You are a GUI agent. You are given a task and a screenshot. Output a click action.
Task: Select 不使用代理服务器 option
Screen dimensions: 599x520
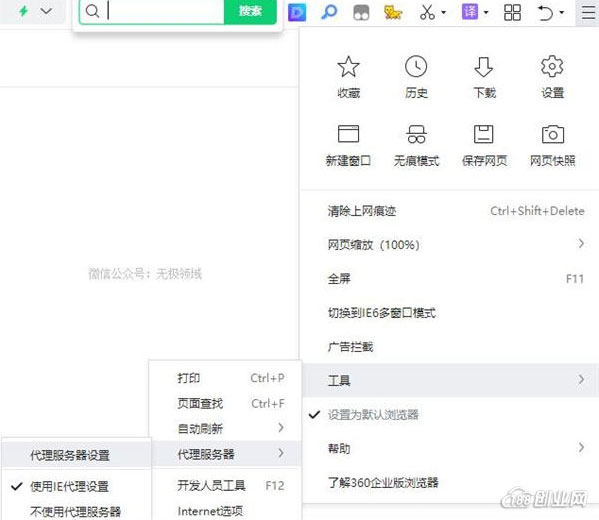pos(76,511)
